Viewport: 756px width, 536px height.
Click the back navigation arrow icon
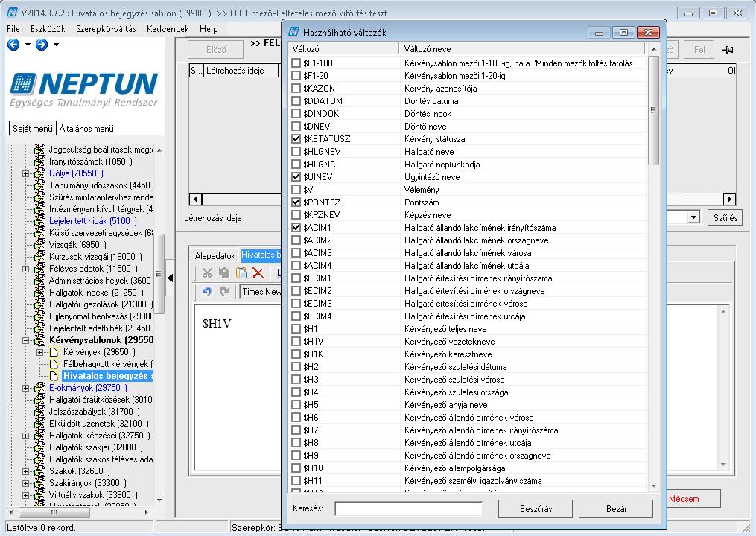click(13, 45)
